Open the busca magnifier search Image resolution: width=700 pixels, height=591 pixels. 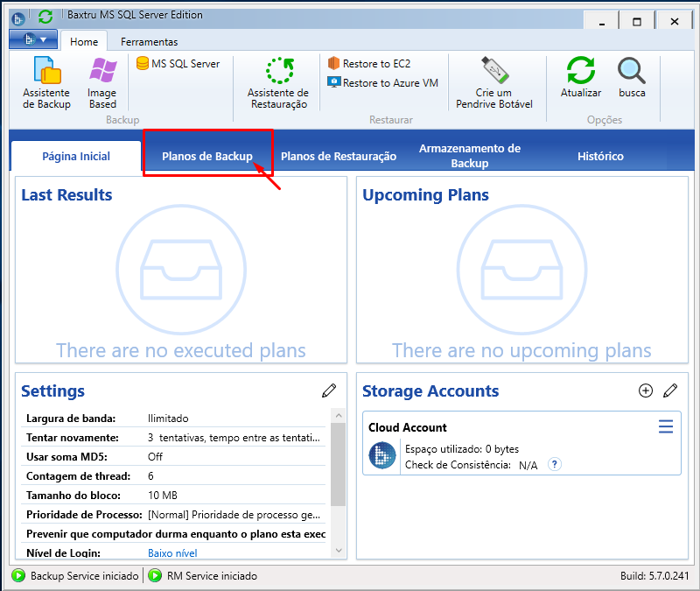point(632,77)
